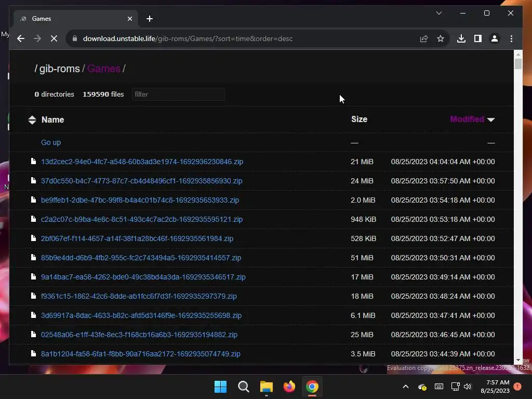Launch Firefox from the taskbar

(289, 387)
